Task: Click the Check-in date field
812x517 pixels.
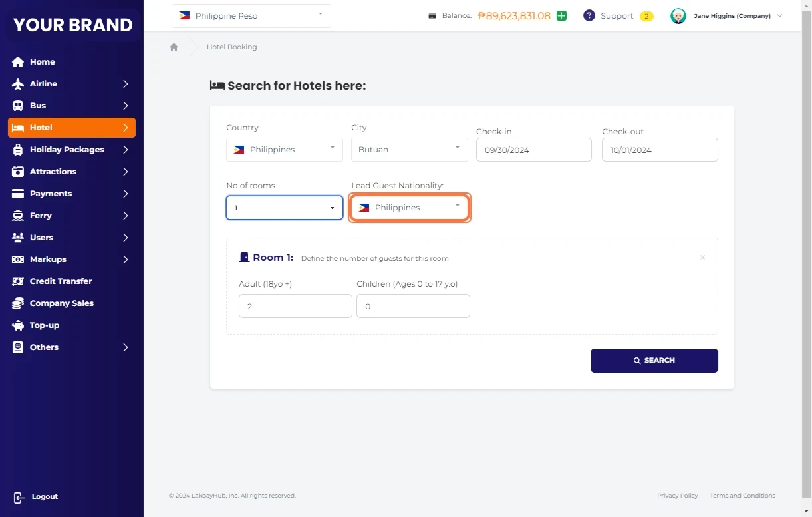Action: (533, 150)
